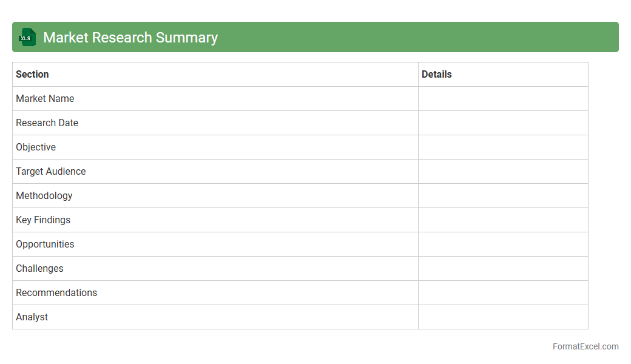Viewport: 631px width, 364px height.
Task: Click the Opportunities row label
Action: (45, 244)
